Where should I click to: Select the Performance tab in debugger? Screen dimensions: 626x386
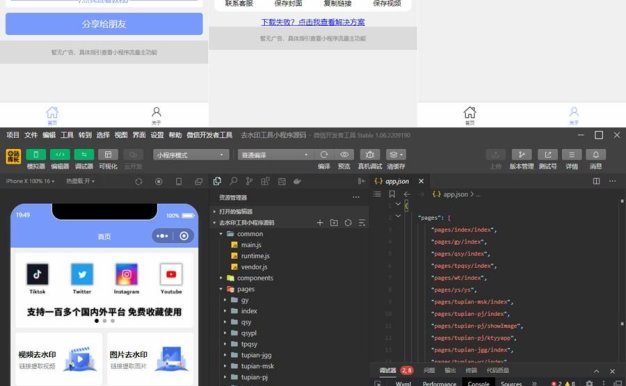pyautogui.click(x=439, y=384)
